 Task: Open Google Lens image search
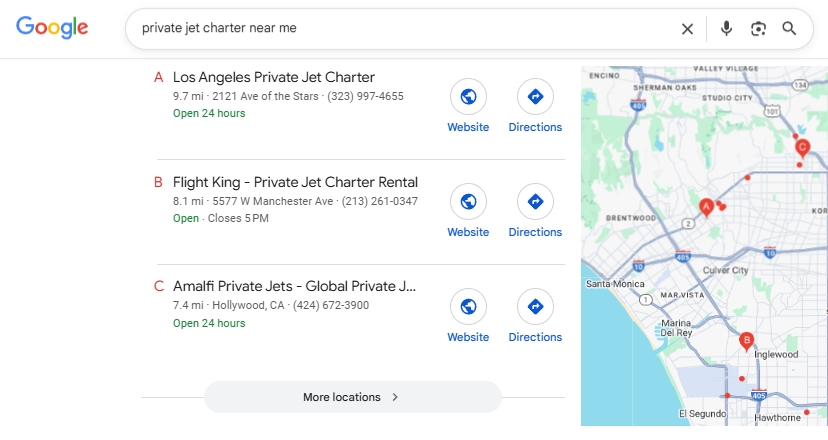coord(758,29)
